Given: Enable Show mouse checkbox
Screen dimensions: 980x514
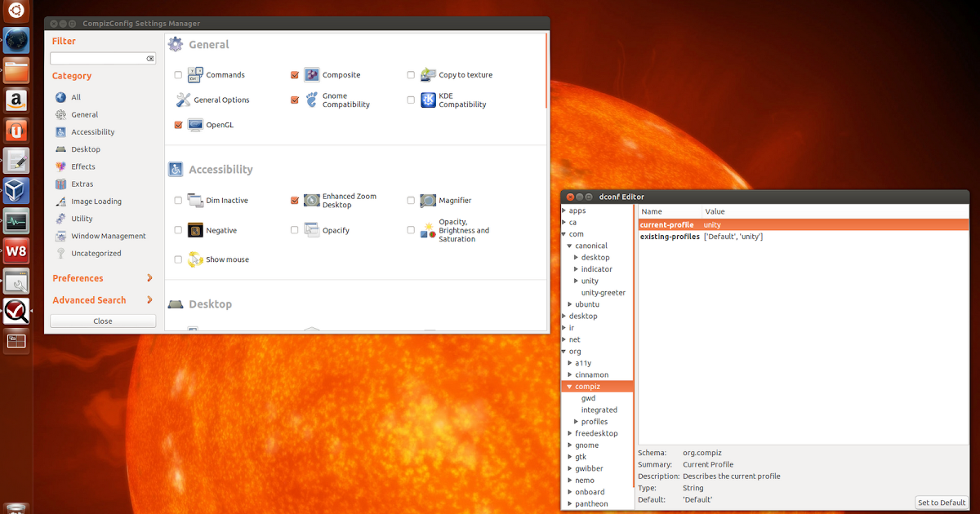Looking at the screenshot, I should point(178,259).
